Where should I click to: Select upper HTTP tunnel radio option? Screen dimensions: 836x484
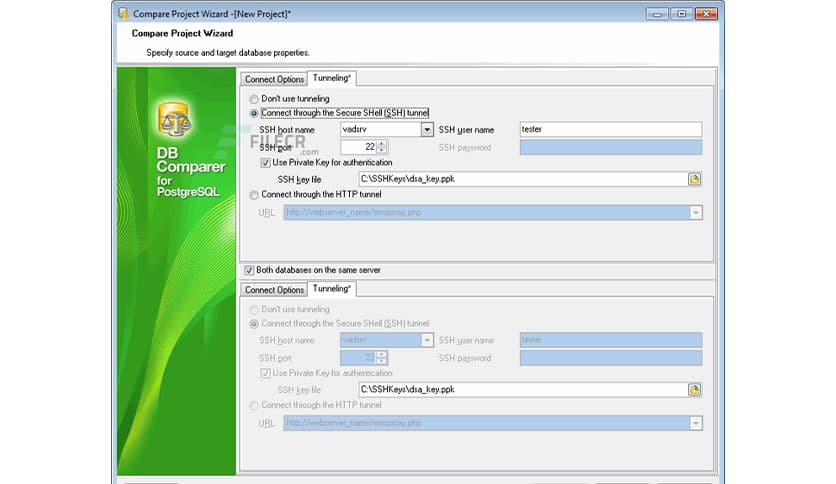(x=254, y=195)
